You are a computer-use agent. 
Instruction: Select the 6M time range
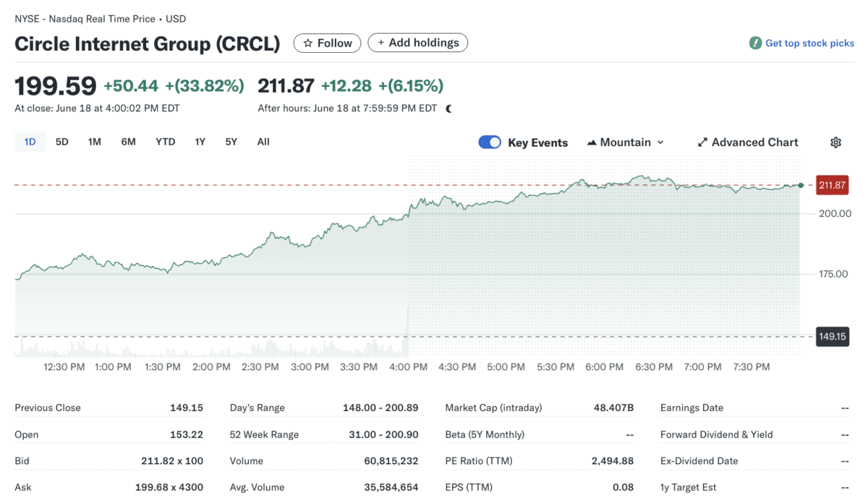tap(128, 142)
